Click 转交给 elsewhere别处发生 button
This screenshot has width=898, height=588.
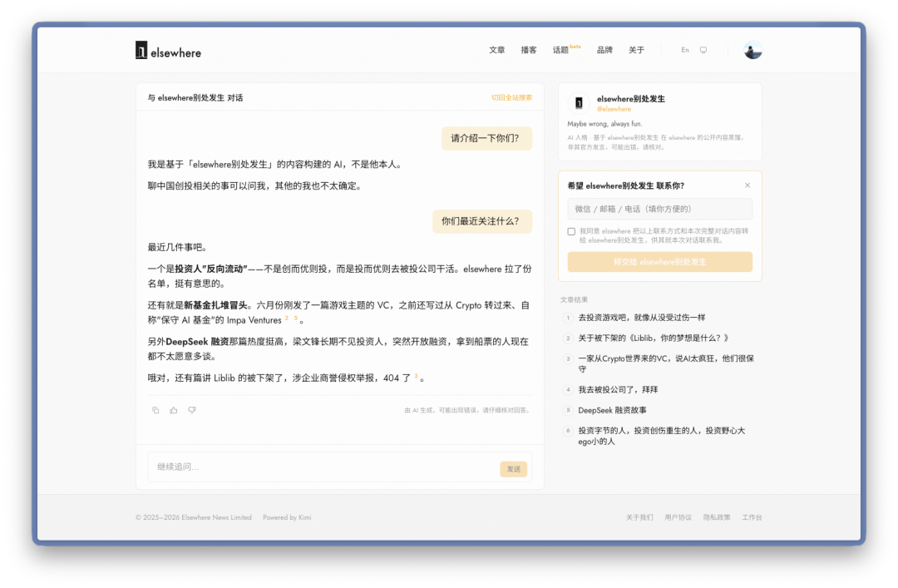659,262
